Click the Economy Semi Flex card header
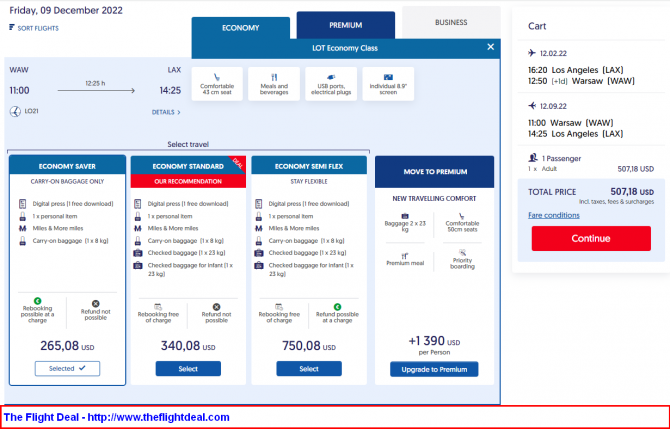The image size is (670, 429). click(309, 166)
